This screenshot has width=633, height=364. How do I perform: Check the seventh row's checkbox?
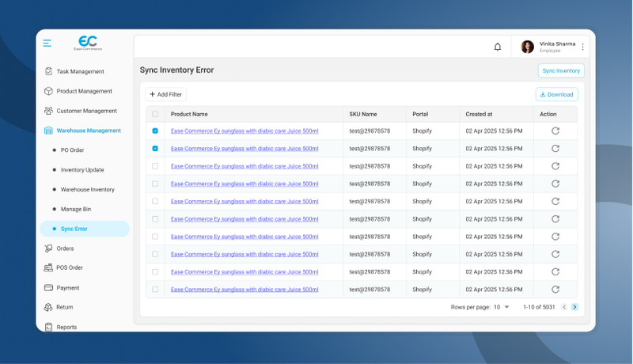pos(155,237)
